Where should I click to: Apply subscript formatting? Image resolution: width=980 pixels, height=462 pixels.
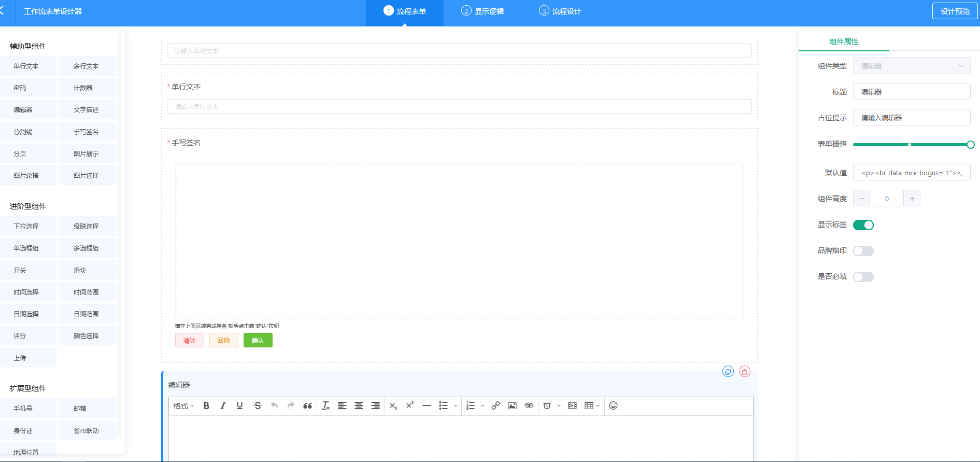click(x=393, y=406)
